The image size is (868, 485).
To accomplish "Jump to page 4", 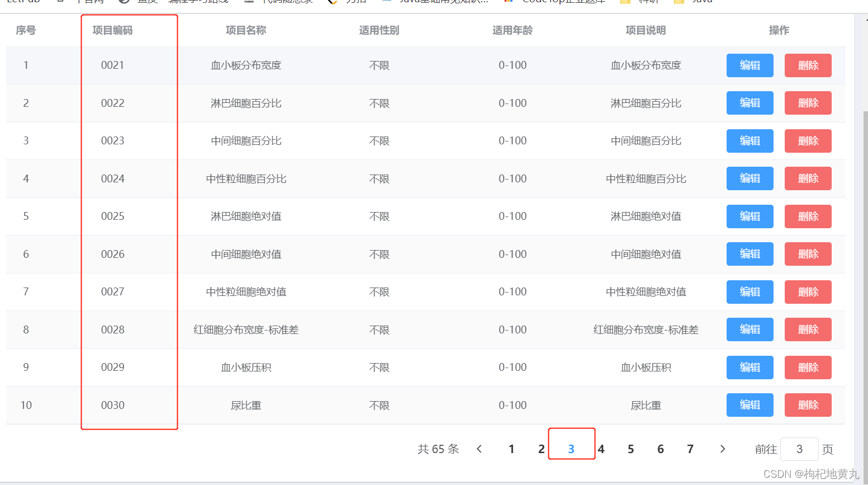I will click(601, 449).
